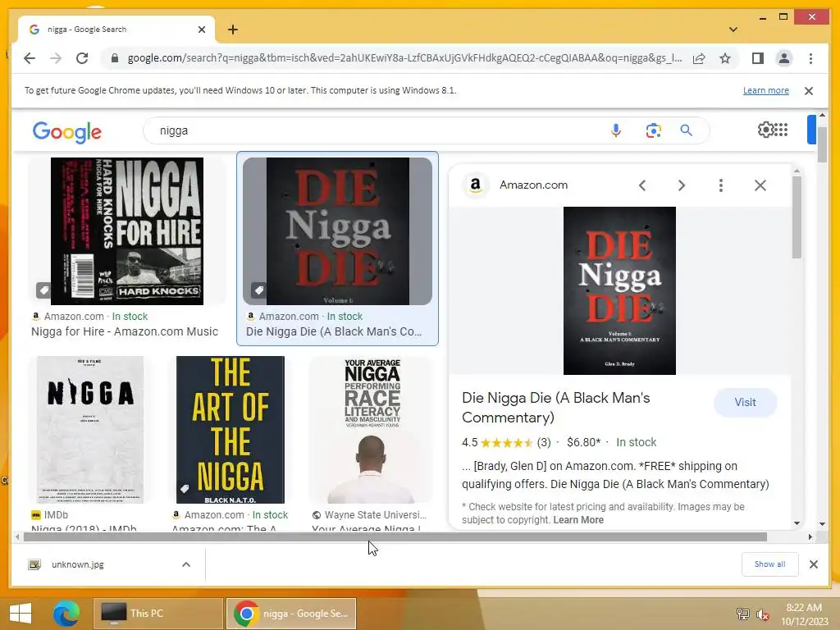The height and width of the screenshot is (630, 840).
Task: Click the muted volume tray icon
Action: point(762,614)
